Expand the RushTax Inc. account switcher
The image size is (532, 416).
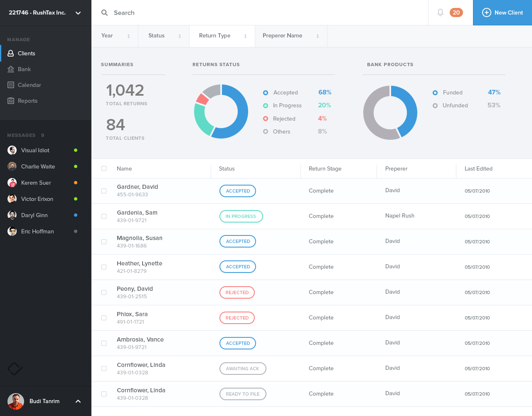[78, 13]
